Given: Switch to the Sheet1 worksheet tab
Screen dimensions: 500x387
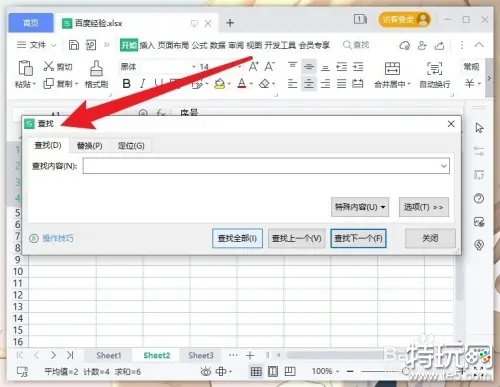Looking at the screenshot, I should tap(109, 356).
